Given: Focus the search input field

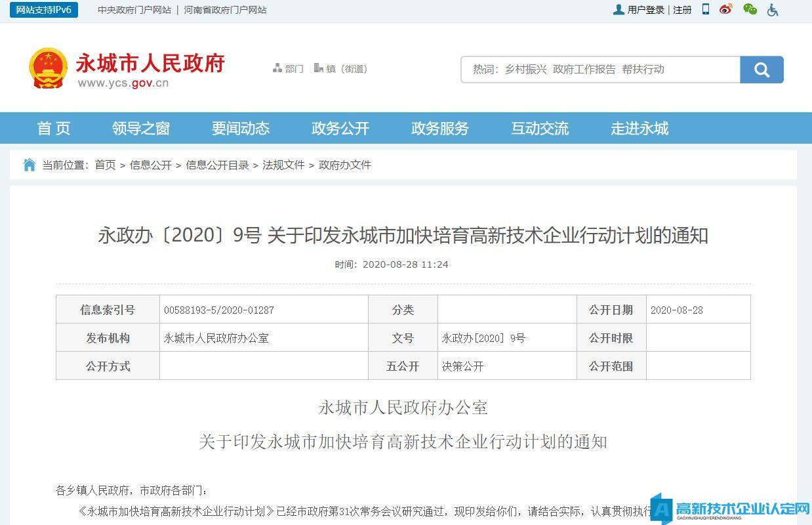Looking at the screenshot, I should pos(600,70).
